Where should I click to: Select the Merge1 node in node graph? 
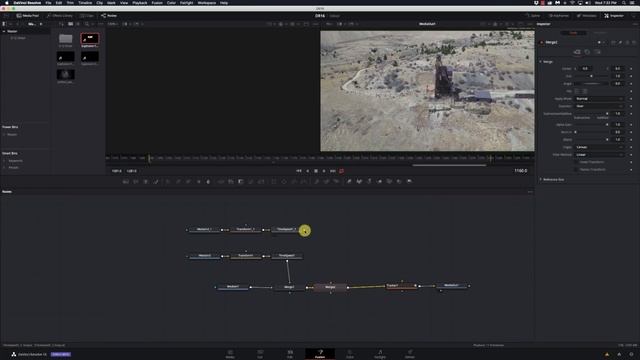coord(289,287)
